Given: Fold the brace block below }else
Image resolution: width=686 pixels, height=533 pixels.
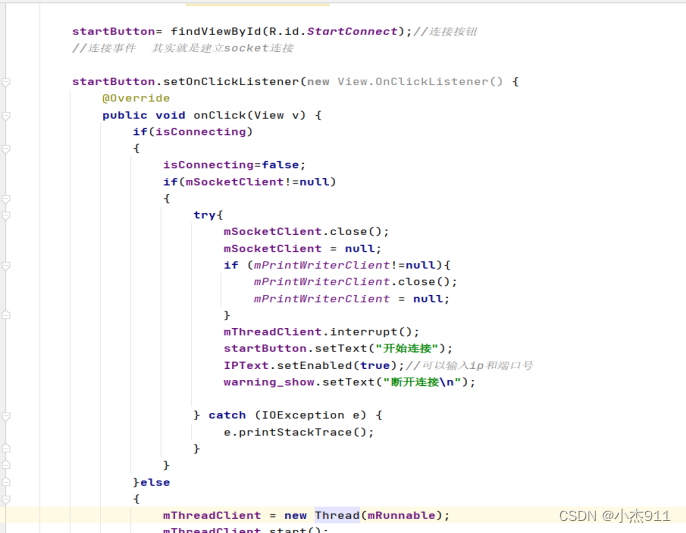Looking at the screenshot, I should [6, 499].
